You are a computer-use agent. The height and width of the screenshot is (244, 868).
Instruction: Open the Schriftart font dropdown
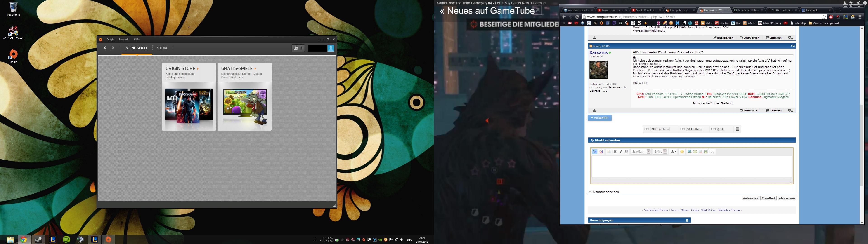(x=649, y=152)
